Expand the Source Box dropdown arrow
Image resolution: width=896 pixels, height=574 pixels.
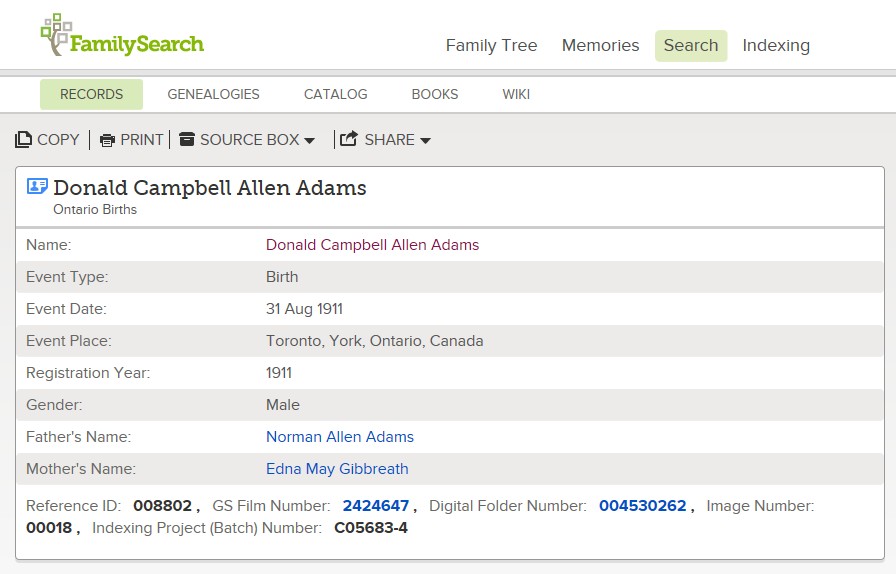click(x=309, y=141)
